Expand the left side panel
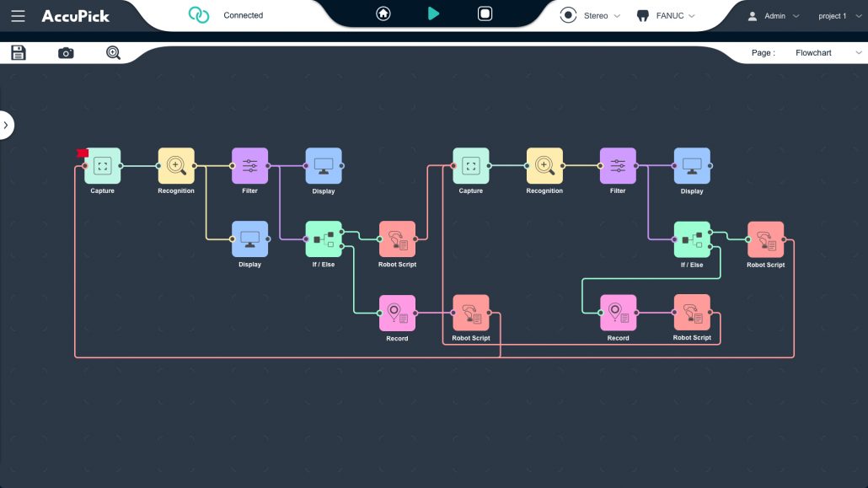Screen dimensions: 868x488 point(6,125)
